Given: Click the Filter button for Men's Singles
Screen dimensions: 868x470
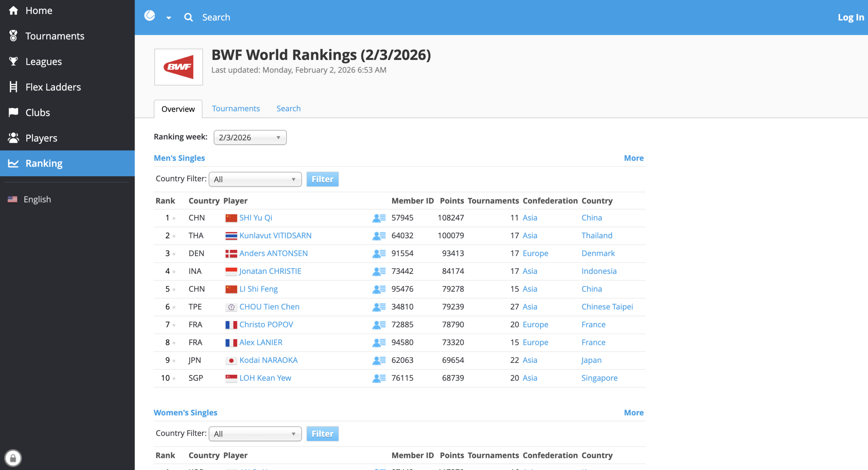Looking at the screenshot, I should click(x=322, y=179).
